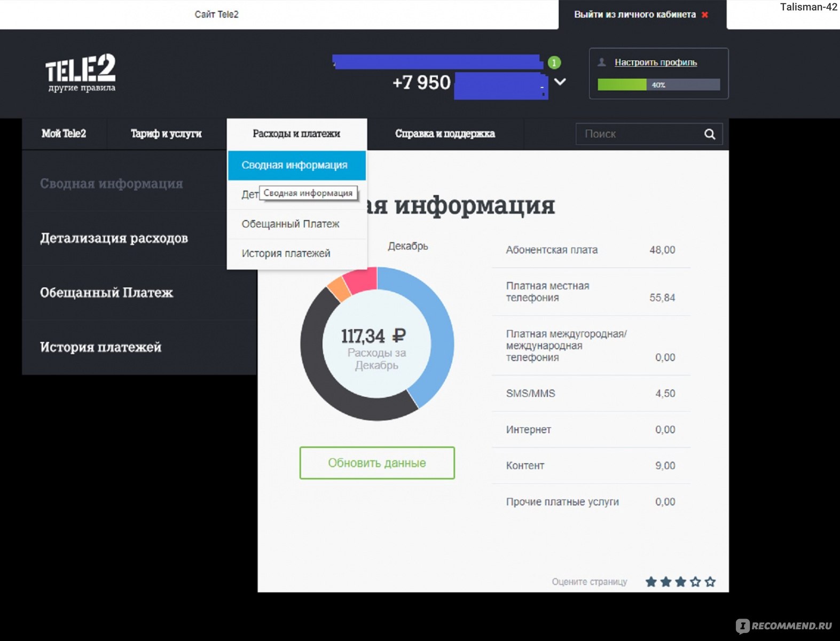Open История платежей in the left sidebar
The height and width of the screenshot is (641, 840).
coord(100,347)
